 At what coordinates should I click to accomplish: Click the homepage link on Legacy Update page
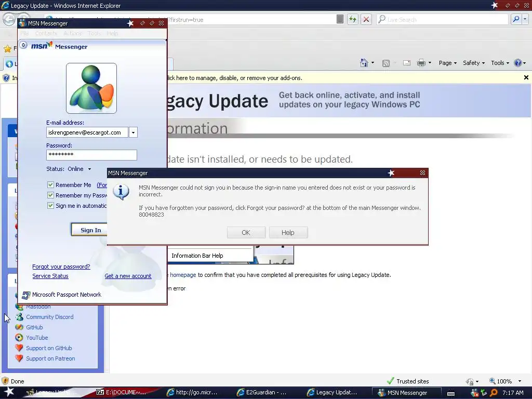point(183,275)
